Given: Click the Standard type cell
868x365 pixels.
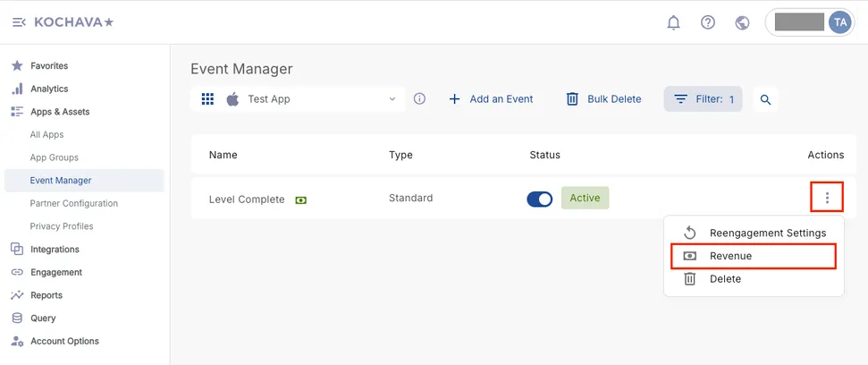Looking at the screenshot, I should (410, 198).
